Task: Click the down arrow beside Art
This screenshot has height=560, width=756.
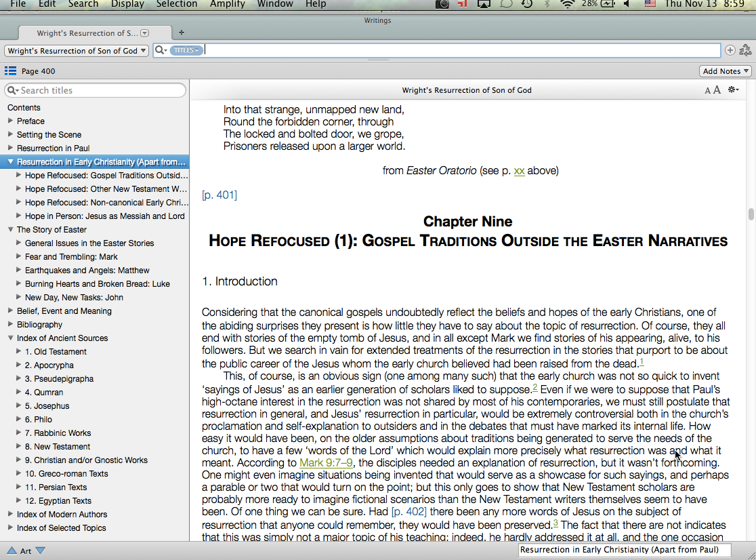Action: coord(40,551)
